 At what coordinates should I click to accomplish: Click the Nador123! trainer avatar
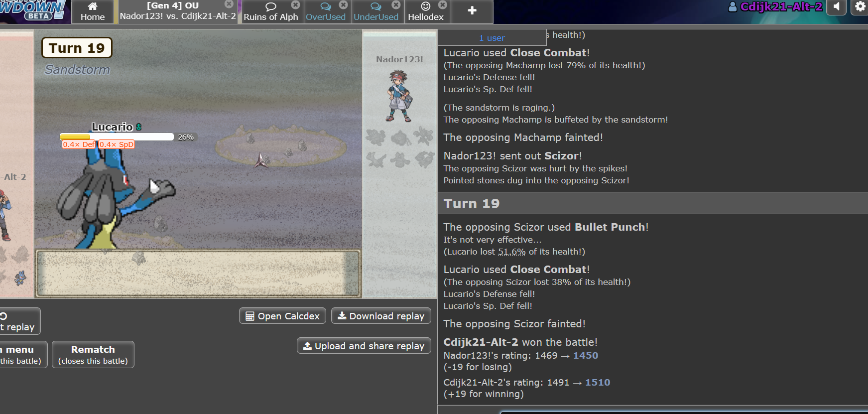coord(399,96)
